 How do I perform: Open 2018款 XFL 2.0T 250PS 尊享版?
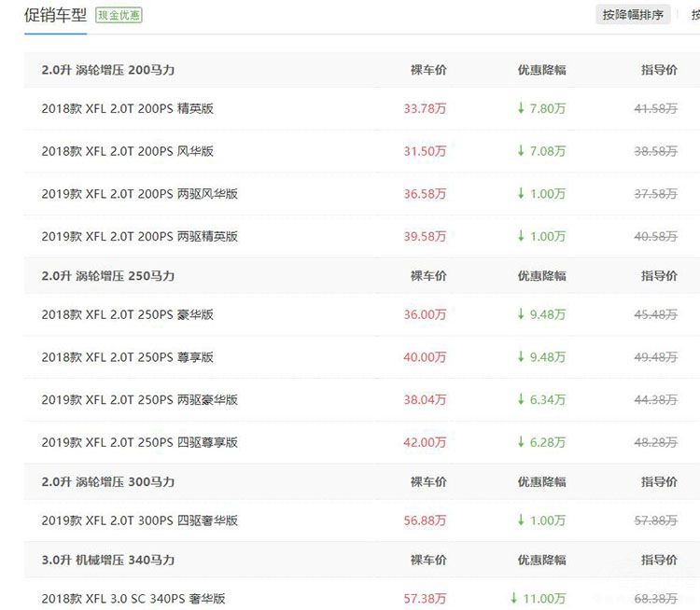[127, 357]
